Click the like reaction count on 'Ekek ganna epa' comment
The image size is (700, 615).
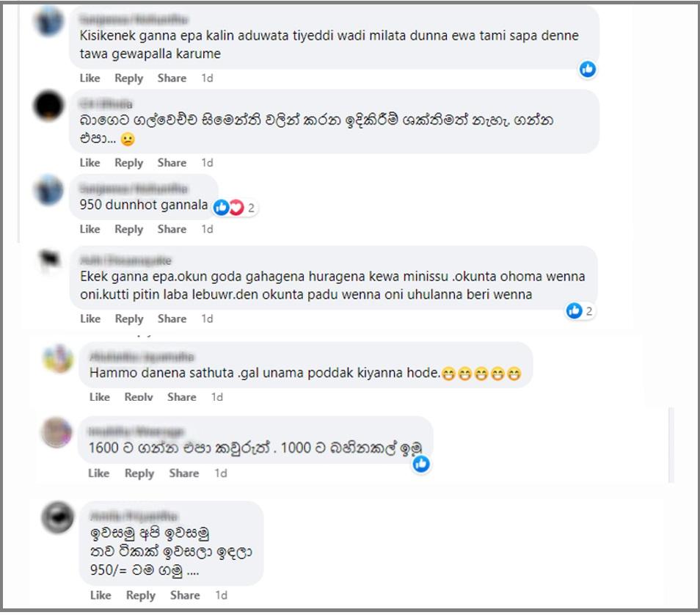coord(580,311)
